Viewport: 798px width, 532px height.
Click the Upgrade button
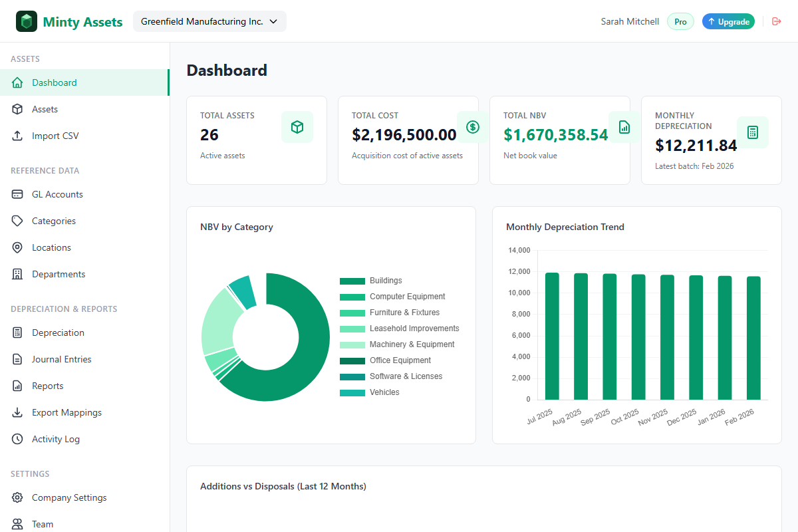pyautogui.click(x=728, y=21)
